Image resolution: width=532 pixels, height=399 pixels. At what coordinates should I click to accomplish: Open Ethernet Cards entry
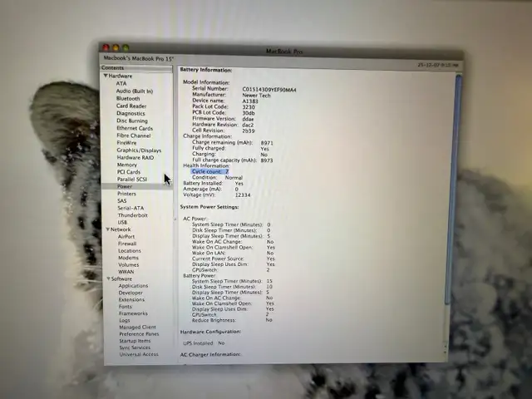135,128
